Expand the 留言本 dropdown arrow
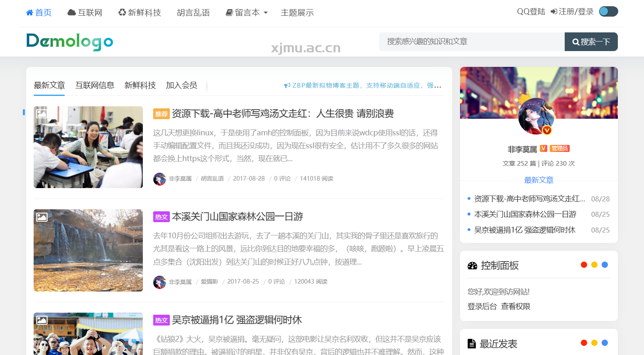Screen dimensions: 644x355 click(x=266, y=13)
